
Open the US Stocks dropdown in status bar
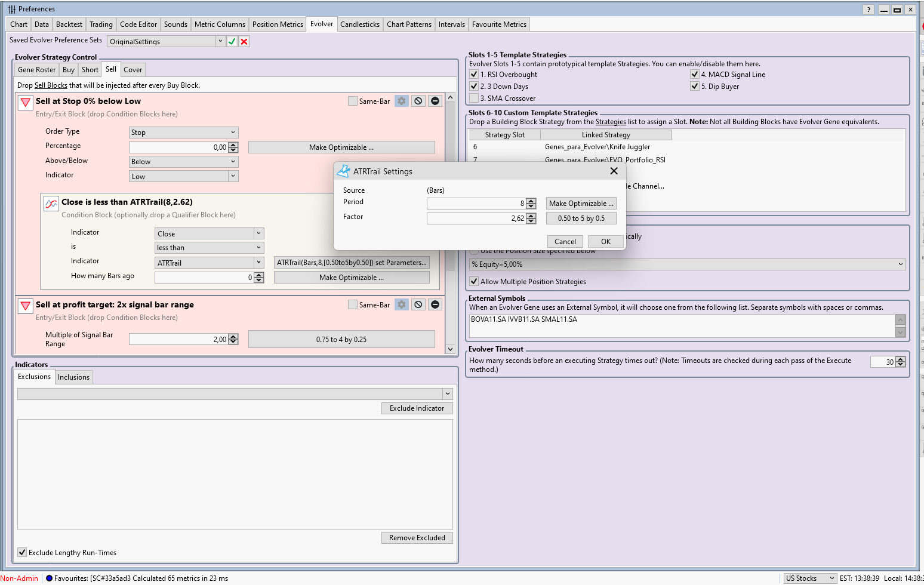pos(809,578)
